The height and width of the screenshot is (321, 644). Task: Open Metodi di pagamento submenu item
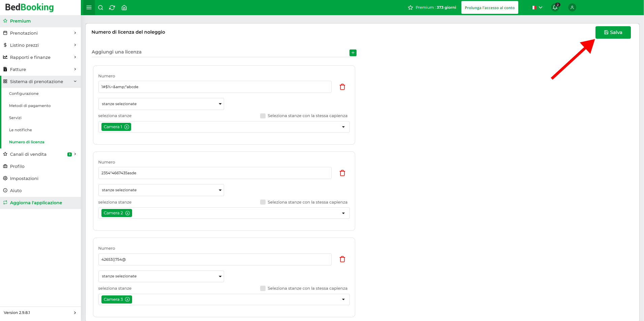pyautogui.click(x=30, y=106)
